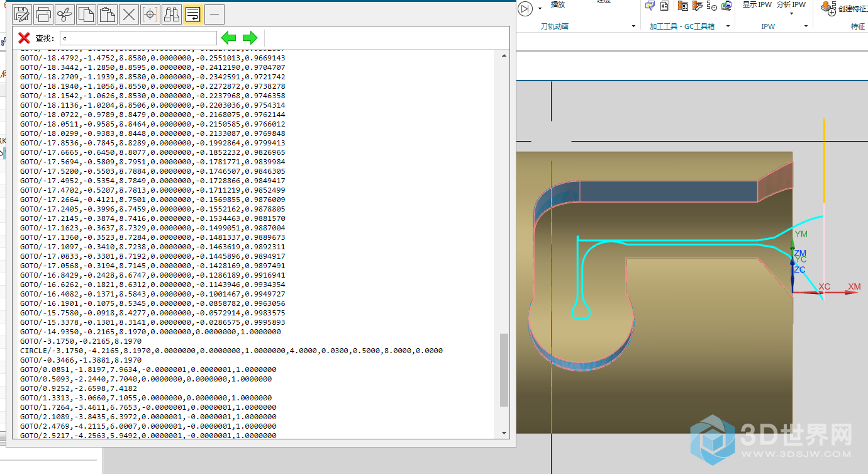Image resolution: width=868 pixels, height=474 pixels.
Task: Select line GOTO/-3.1750,-0.2165,8.1970
Action: click(x=81, y=341)
